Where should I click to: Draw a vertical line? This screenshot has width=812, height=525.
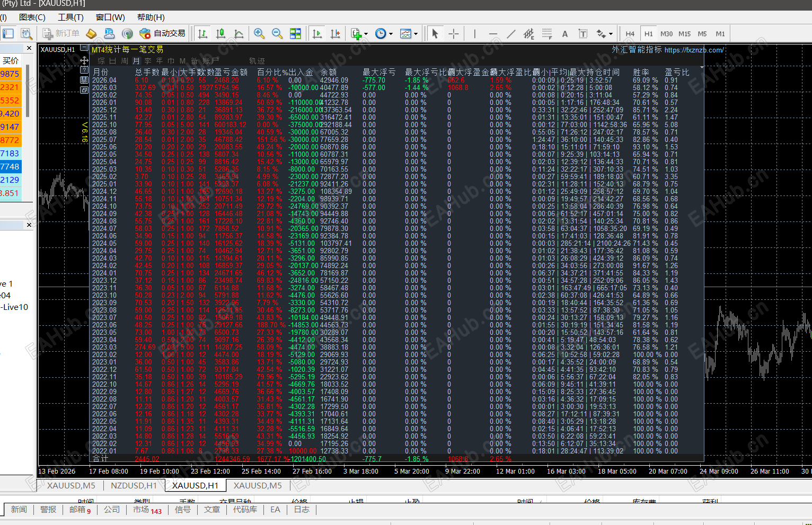475,33
